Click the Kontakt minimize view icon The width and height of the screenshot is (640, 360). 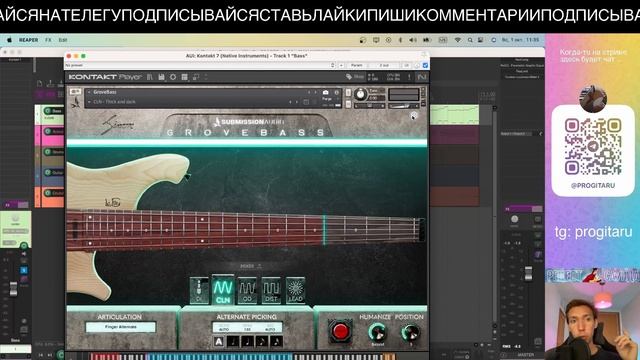(196, 77)
